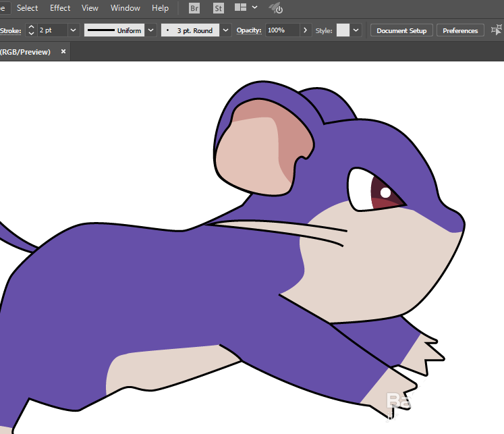Click the align-to-pixel-grid icon after Preferences
Viewport: 504px width, 434px height.
pos(497,30)
